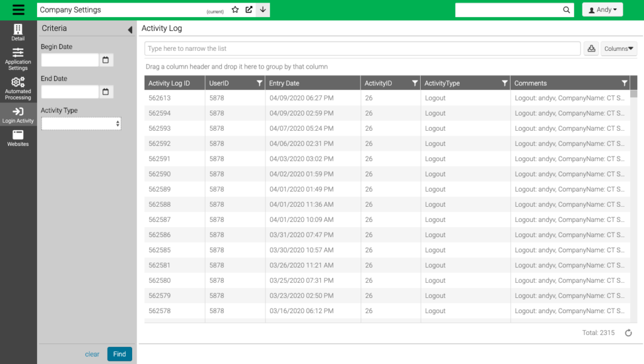Click the clear link to reset criteria

(92, 354)
